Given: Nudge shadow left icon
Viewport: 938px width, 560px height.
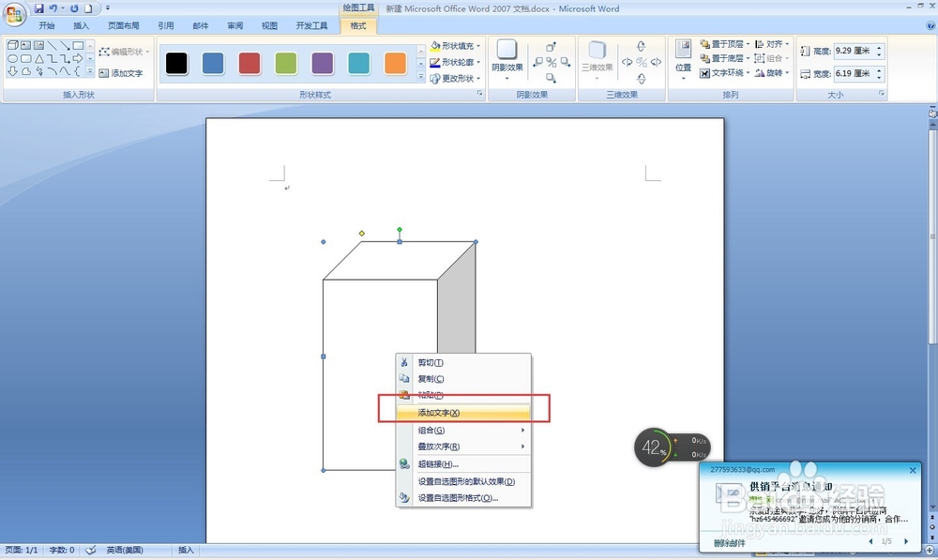Looking at the screenshot, I should (x=537, y=62).
